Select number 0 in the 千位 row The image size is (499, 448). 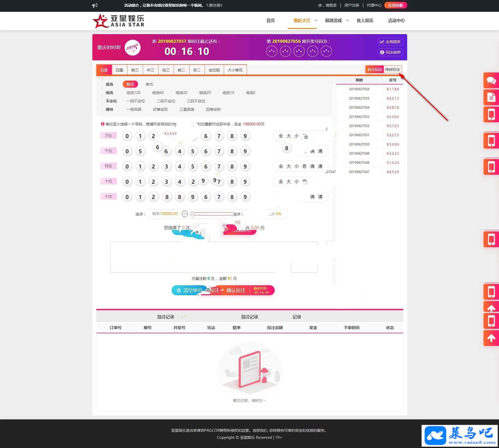coord(127,151)
